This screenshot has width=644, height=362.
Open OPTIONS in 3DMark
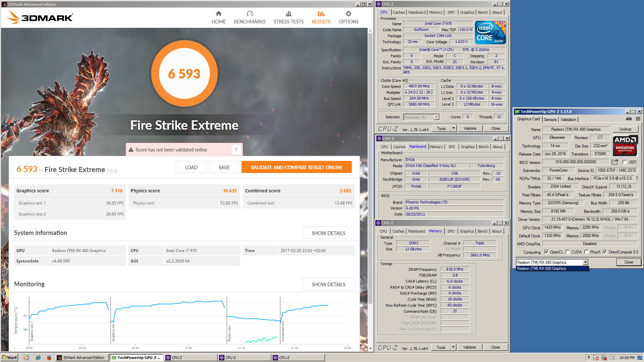348,17
